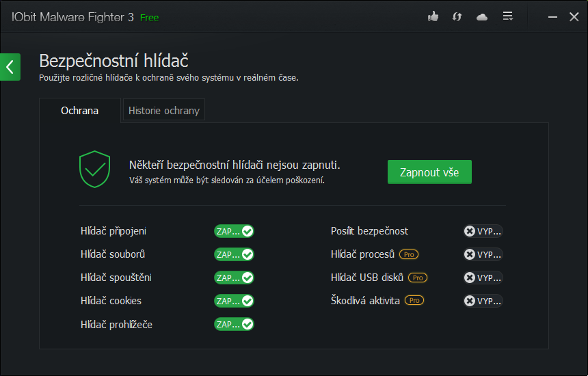This screenshot has width=588, height=376.
Task: Click the Někteří bezpečnostní hlídači nejsou zapnuti message
Action: 235,165
